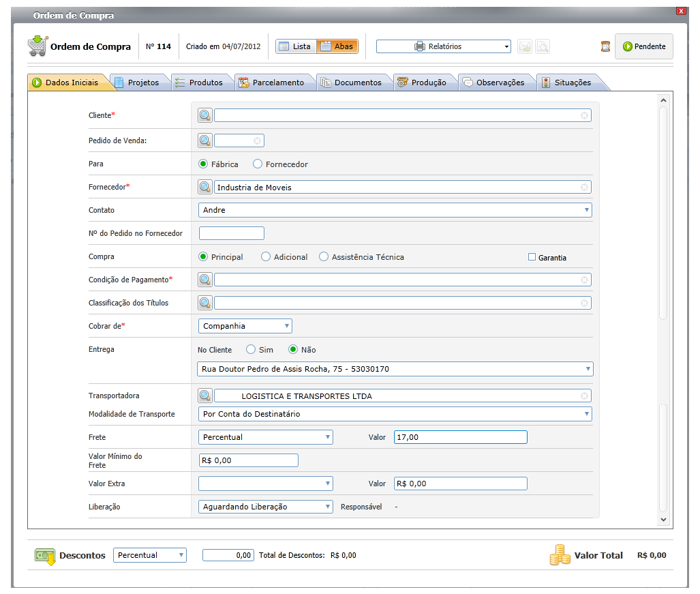Open the Relatórios dropdown
This screenshot has height=594, width=700.
point(443,46)
